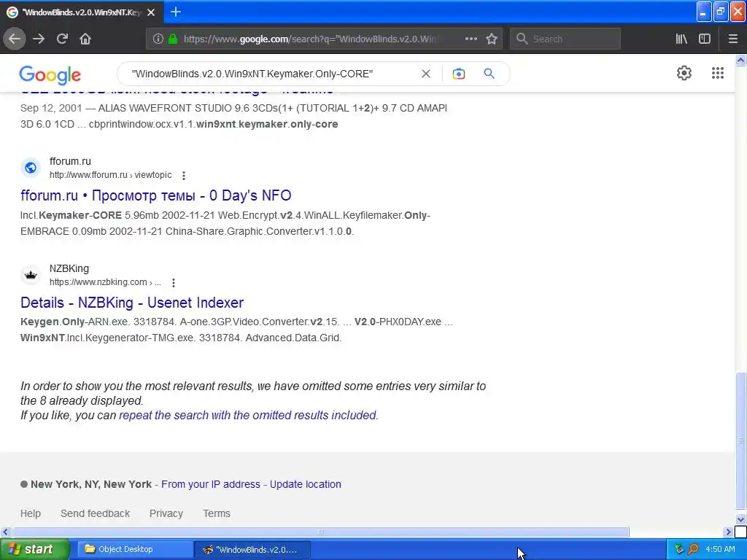
Task: Open the Privacy footer link
Action: click(x=166, y=513)
